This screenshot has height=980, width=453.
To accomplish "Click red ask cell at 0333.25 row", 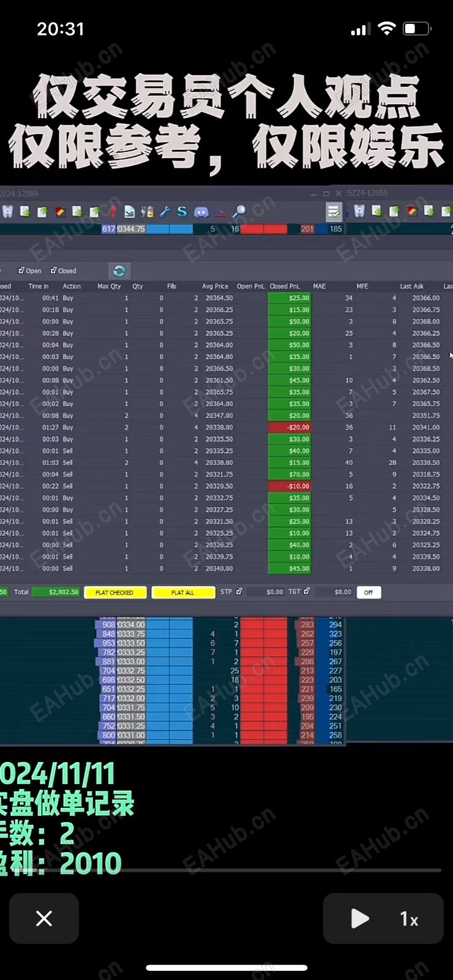I will click(264, 652).
